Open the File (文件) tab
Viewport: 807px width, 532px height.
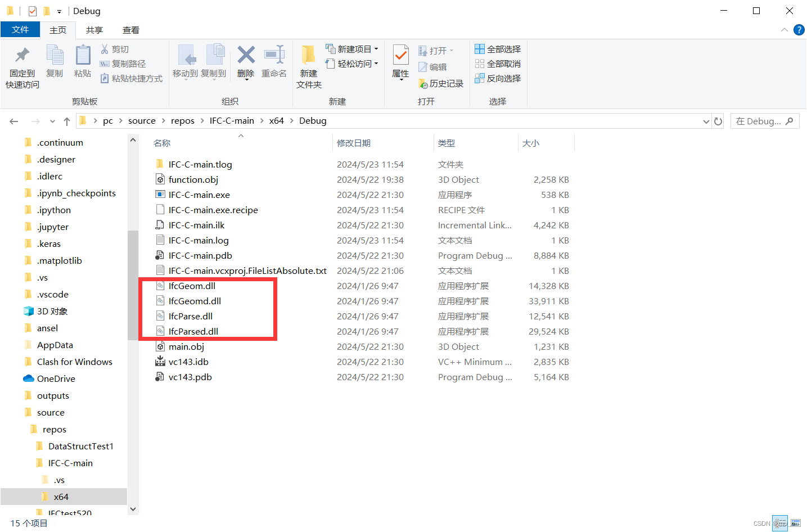[20, 30]
